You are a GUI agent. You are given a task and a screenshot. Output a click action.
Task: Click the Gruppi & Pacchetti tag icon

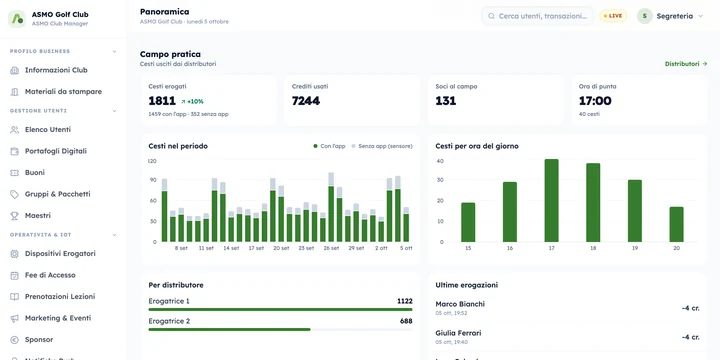pyautogui.click(x=14, y=194)
